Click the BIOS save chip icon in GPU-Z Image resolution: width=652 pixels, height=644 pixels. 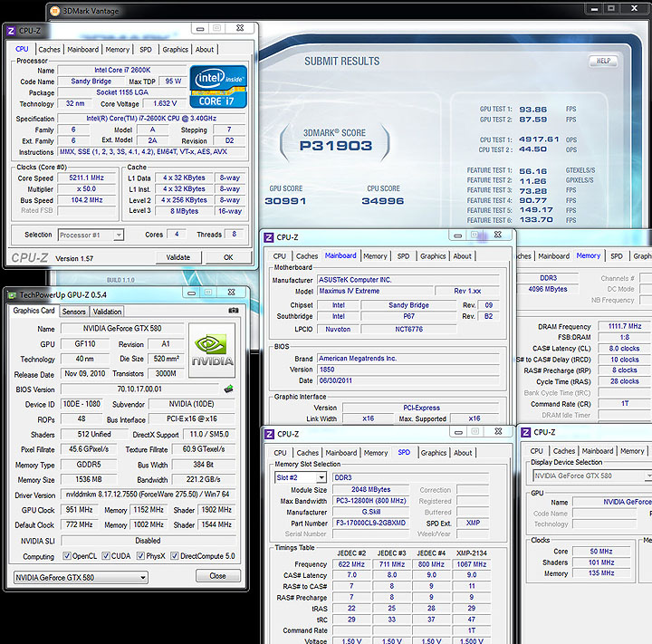point(228,389)
